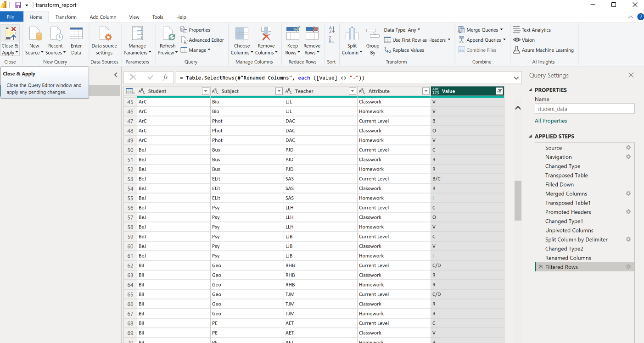Click the Remove Rows icon

pyautogui.click(x=312, y=34)
